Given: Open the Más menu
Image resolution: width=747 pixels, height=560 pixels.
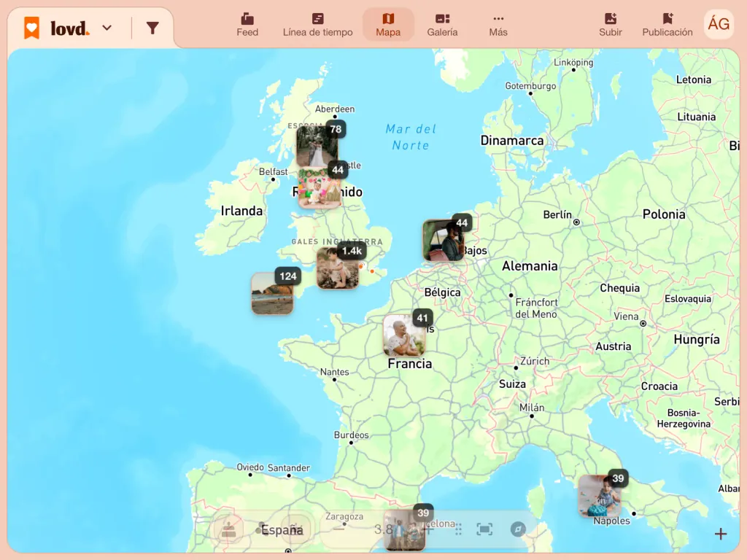Looking at the screenshot, I should 498,25.
